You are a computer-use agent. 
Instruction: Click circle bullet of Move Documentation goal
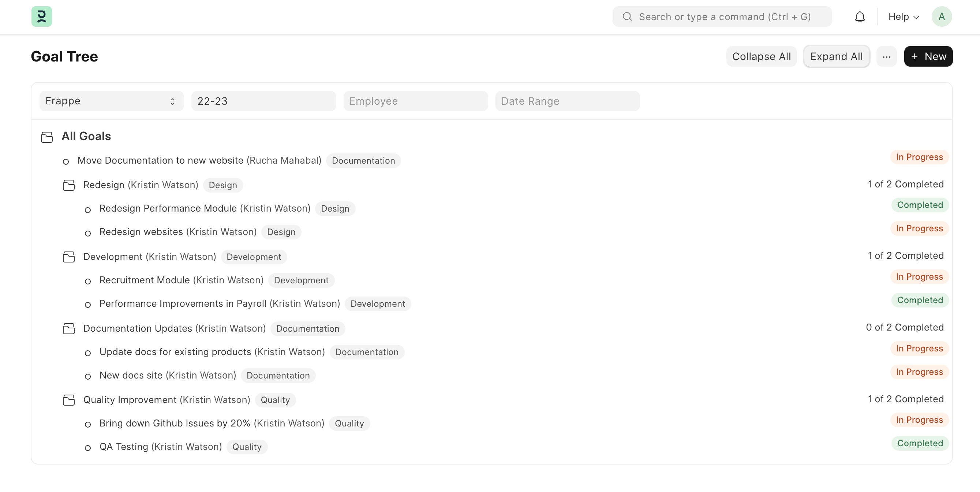coord(66,162)
